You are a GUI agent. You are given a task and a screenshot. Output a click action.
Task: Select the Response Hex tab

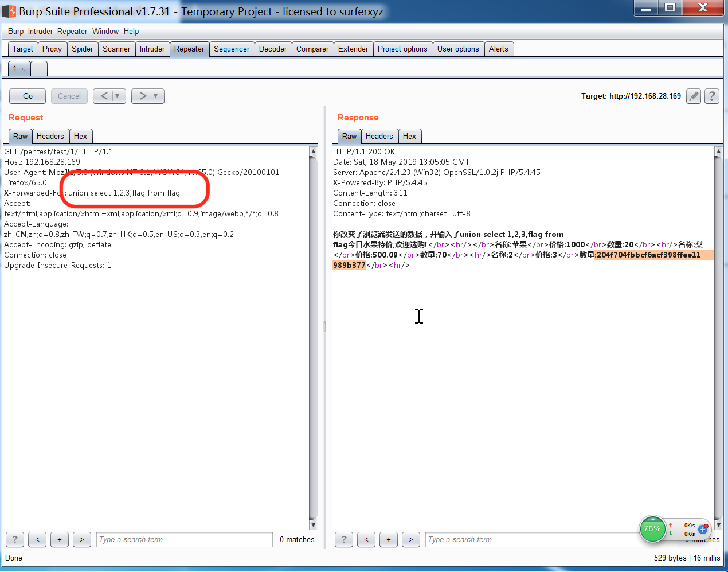[x=410, y=136]
